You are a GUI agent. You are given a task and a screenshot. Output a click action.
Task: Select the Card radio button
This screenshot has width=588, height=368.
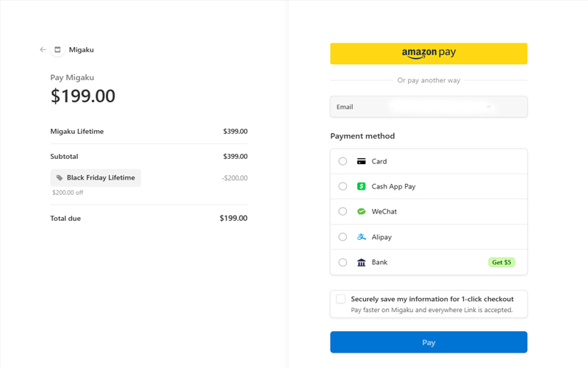click(x=343, y=161)
